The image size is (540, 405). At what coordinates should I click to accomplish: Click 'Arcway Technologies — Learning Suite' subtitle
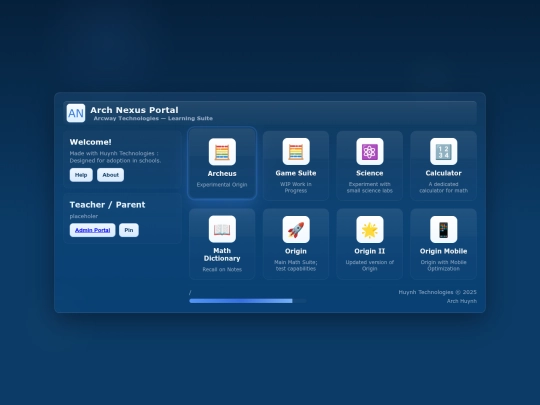(153, 118)
